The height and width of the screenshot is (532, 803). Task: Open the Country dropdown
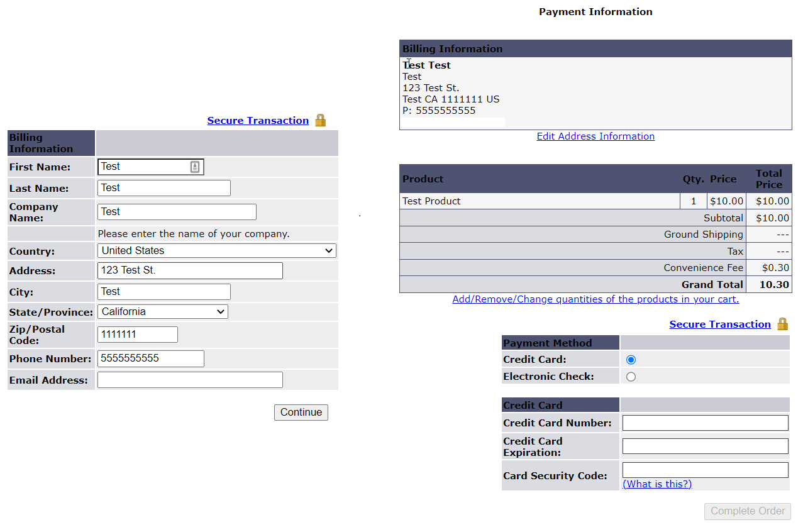[x=217, y=250]
